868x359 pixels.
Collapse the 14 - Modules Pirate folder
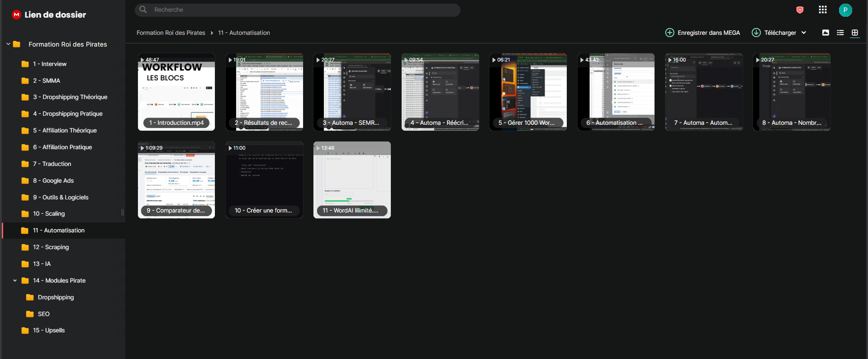(x=15, y=281)
